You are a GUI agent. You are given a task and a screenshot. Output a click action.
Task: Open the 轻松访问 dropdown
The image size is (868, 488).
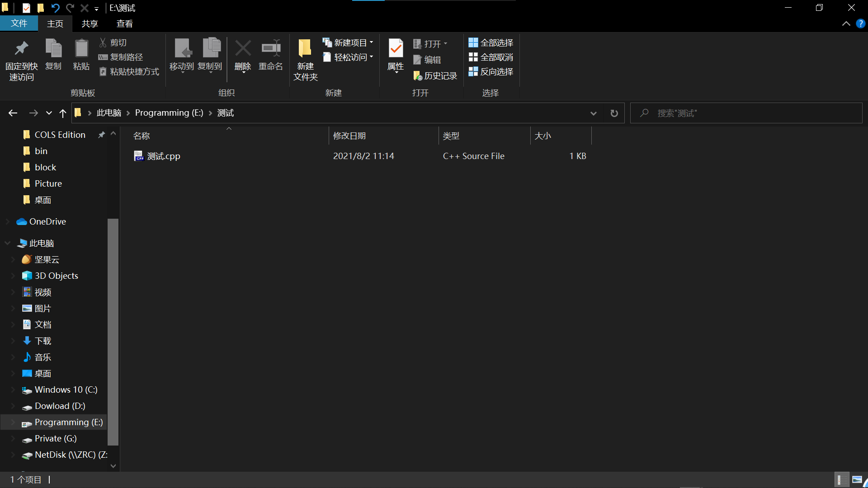click(372, 57)
